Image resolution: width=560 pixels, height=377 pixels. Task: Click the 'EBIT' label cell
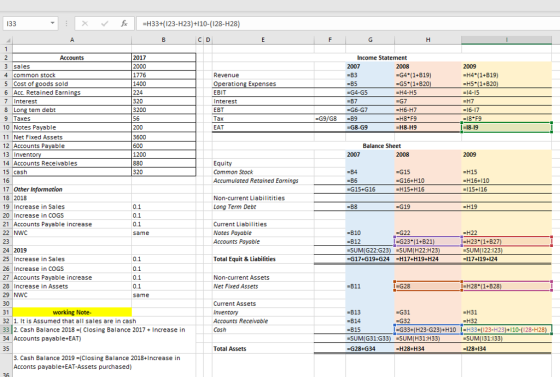(x=263, y=92)
